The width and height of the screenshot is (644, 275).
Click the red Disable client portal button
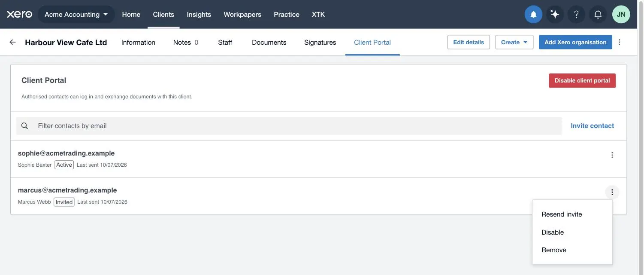click(x=582, y=80)
